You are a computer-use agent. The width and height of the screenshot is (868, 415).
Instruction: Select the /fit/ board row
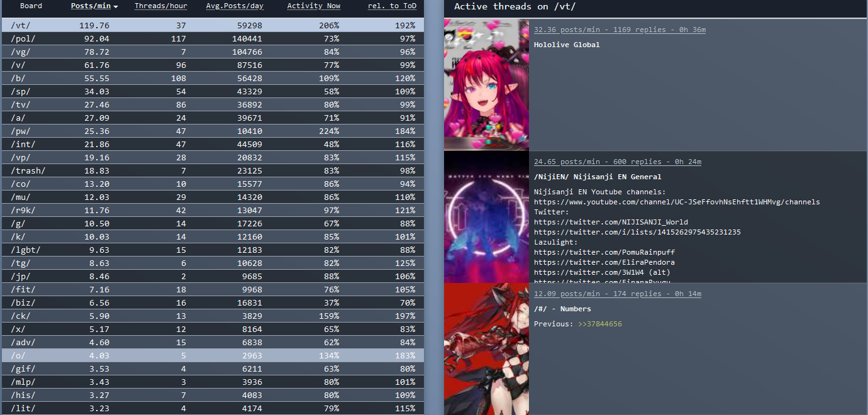tap(212, 289)
